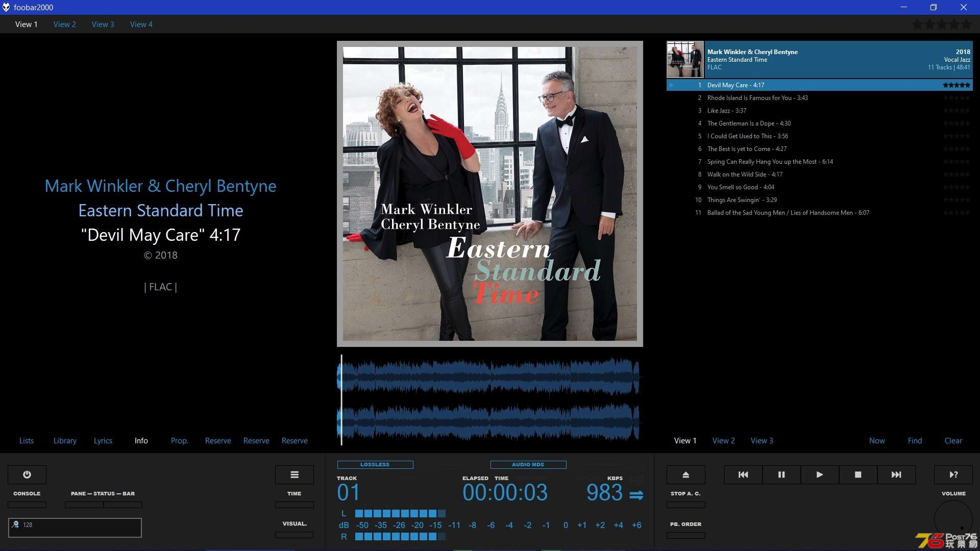980x551 pixels.
Task: Open the hamburger menu above TIME
Action: click(x=295, y=474)
